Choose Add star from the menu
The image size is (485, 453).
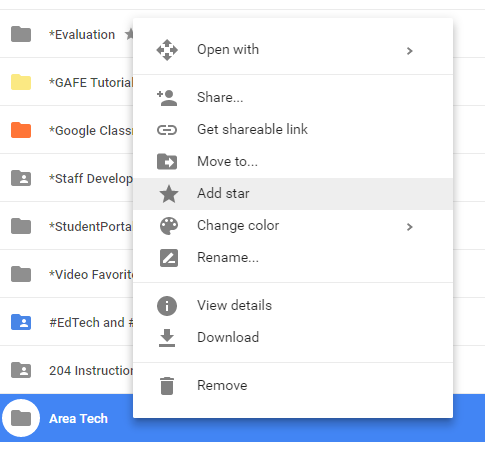tap(293, 194)
